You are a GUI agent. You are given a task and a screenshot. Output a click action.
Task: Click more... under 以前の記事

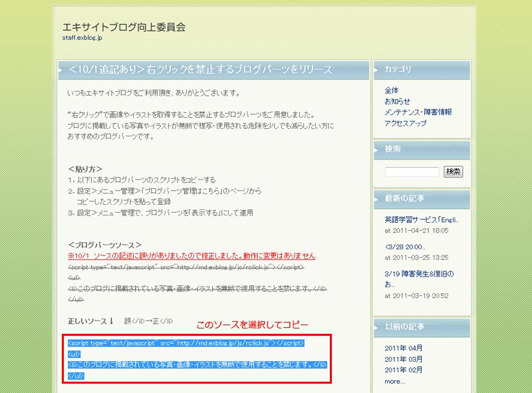[x=394, y=382]
